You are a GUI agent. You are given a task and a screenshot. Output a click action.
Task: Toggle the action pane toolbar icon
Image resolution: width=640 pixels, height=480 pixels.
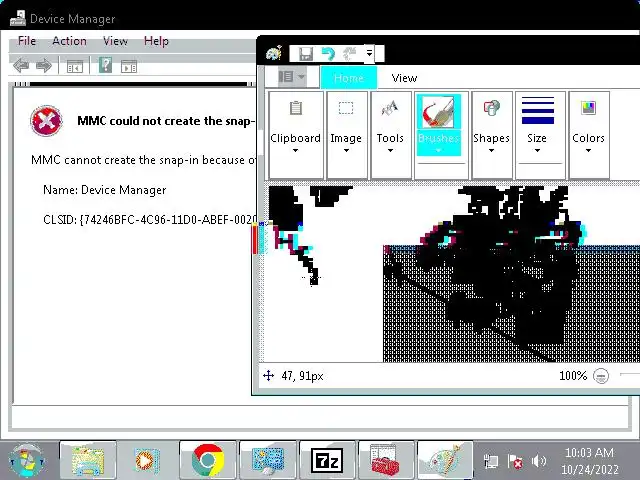(129, 66)
